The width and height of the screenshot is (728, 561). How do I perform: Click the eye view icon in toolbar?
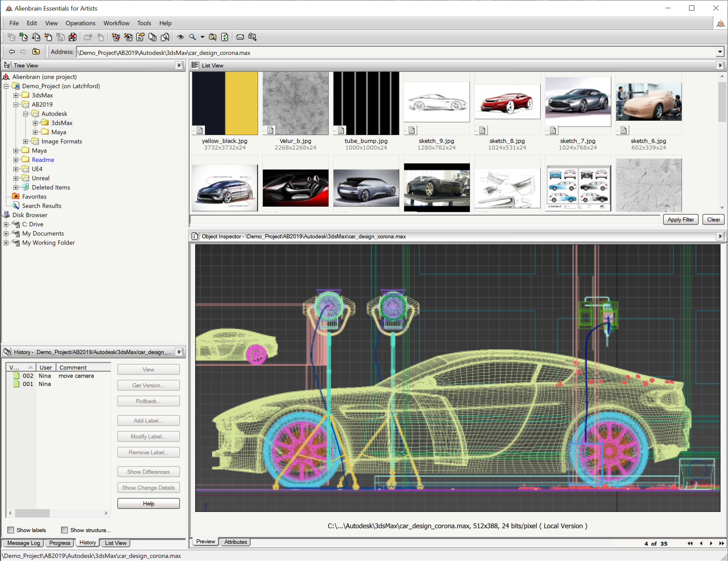180,37
